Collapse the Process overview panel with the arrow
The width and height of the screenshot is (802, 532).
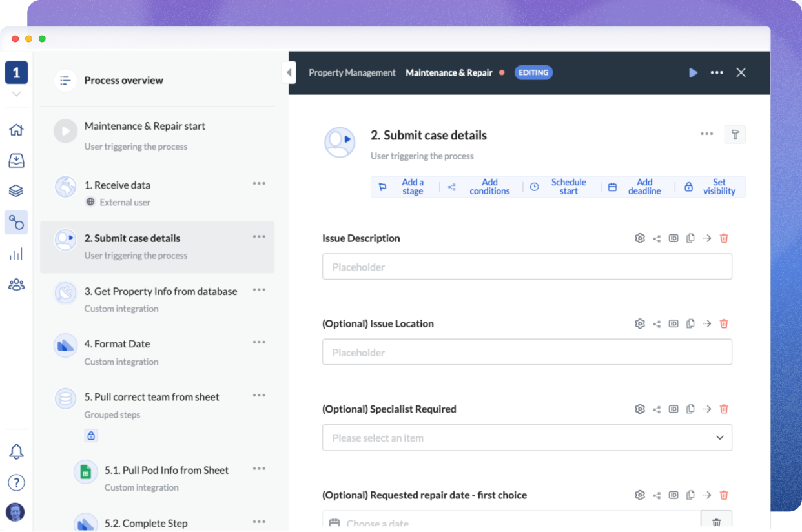point(289,72)
